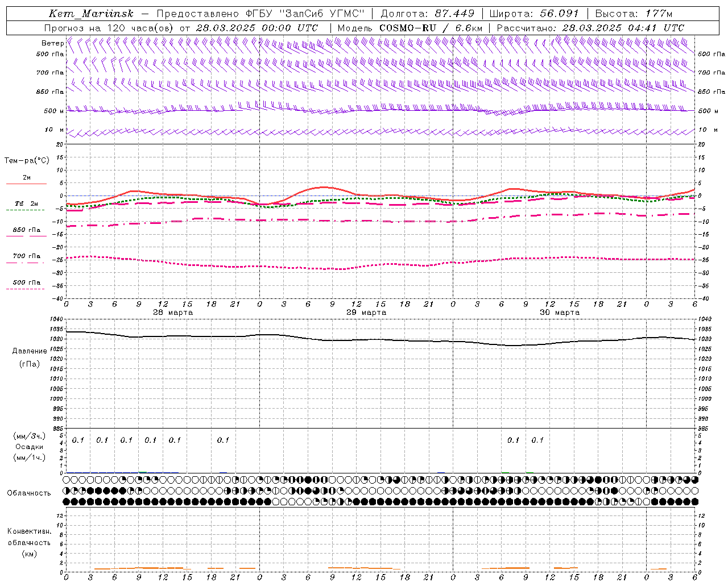Select the left 850 гПа wind level label

pos(50,92)
